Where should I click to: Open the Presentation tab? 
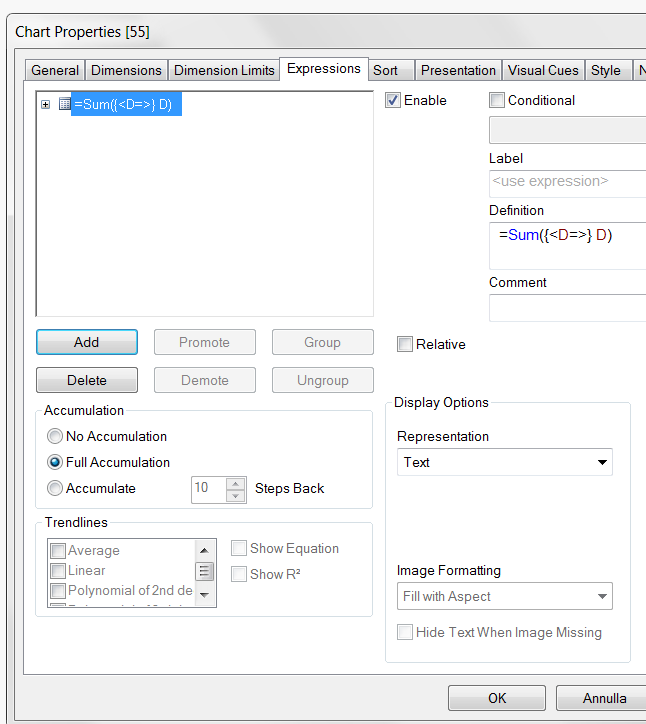tap(458, 70)
